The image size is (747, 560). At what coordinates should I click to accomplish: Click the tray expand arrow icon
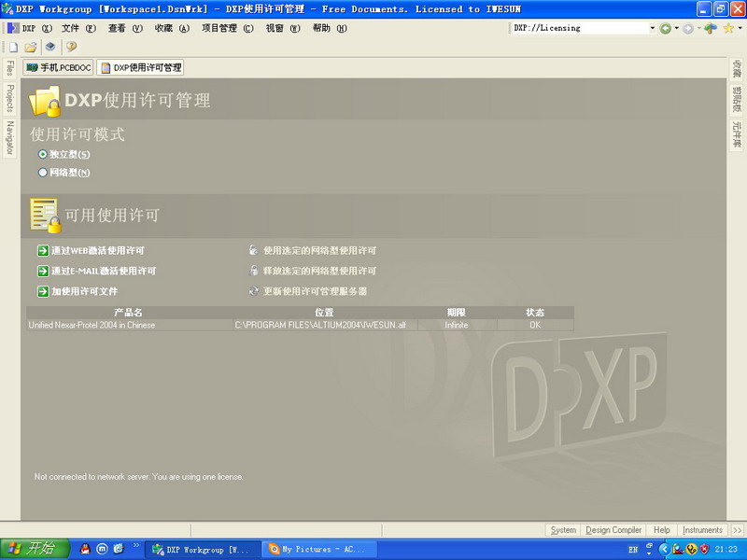pos(664,549)
